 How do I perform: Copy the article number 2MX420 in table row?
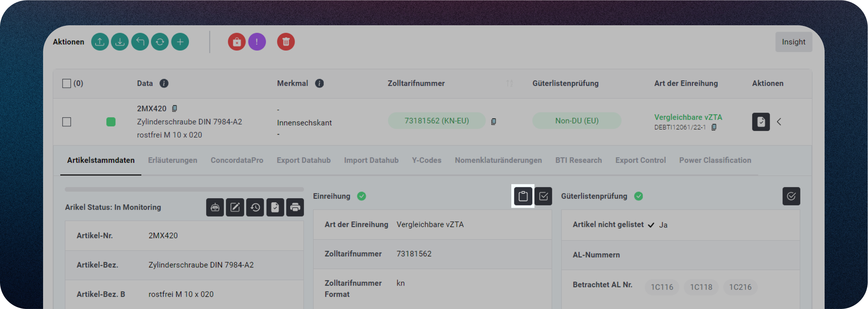pyautogui.click(x=174, y=108)
